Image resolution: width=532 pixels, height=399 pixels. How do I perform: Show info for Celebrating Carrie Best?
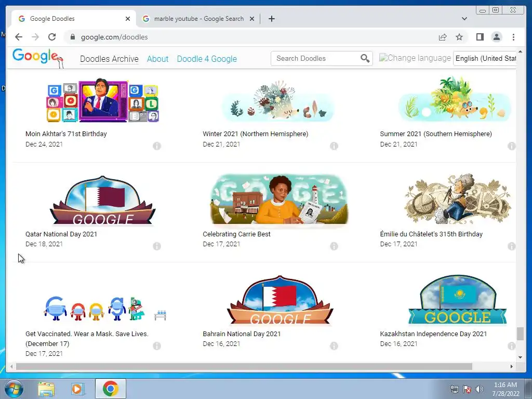tap(334, 246)
